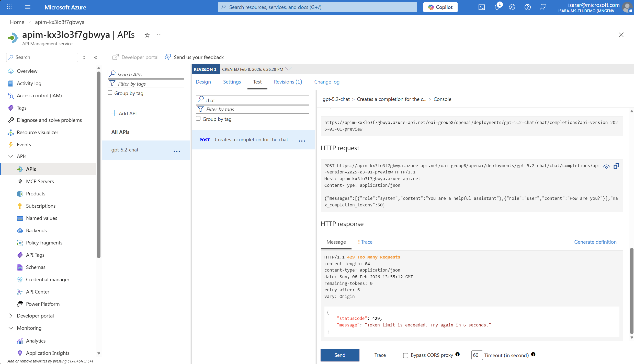Expand the Developer portal sidebar section

11,316
